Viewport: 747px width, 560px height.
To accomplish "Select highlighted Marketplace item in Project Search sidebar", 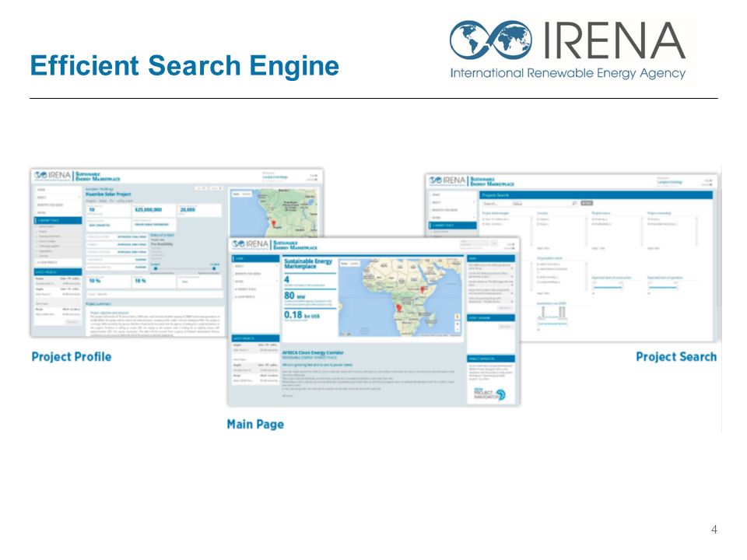I will click(x=453, y=226).
